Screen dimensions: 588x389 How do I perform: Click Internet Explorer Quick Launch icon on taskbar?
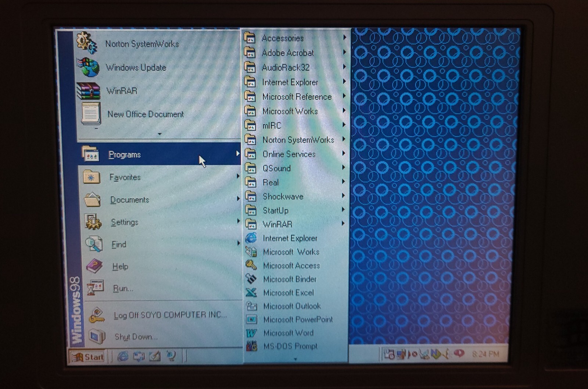123,356
